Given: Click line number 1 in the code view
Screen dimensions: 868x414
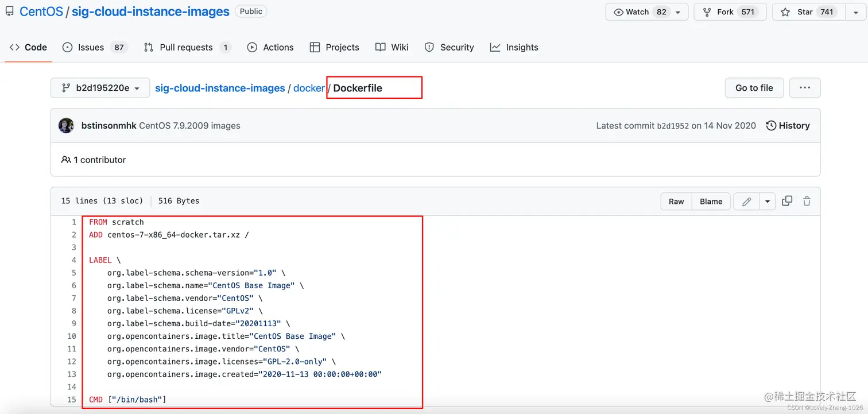Looking at the screenshot, I should click(x=73, y=222).
